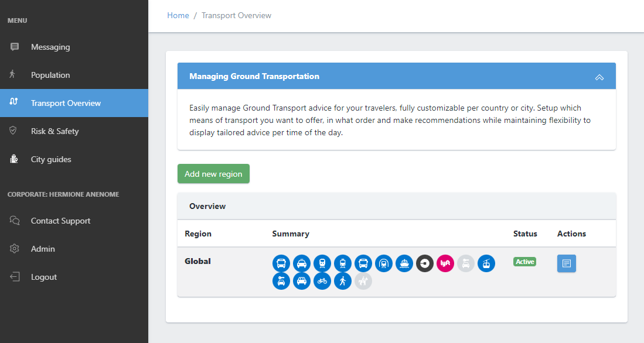Click the greyed-out horse riding icon
The height and width of the screenshot is (343, 644).
pyautogui.click(x=363, y=281)
